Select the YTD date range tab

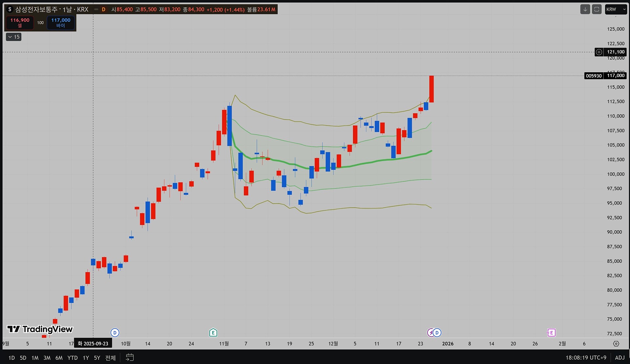coord(73,358)
